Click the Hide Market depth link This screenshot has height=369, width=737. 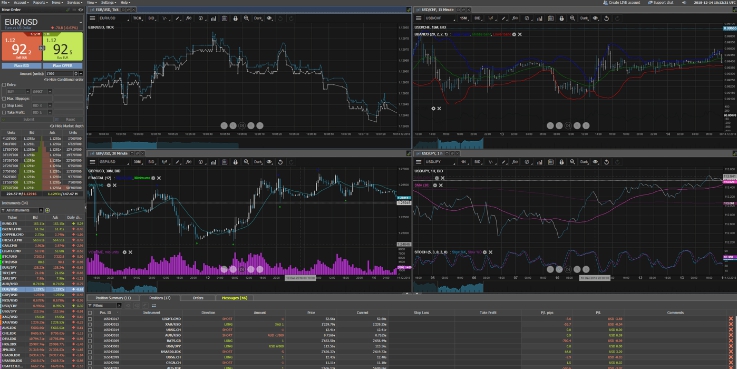(67, 126)
